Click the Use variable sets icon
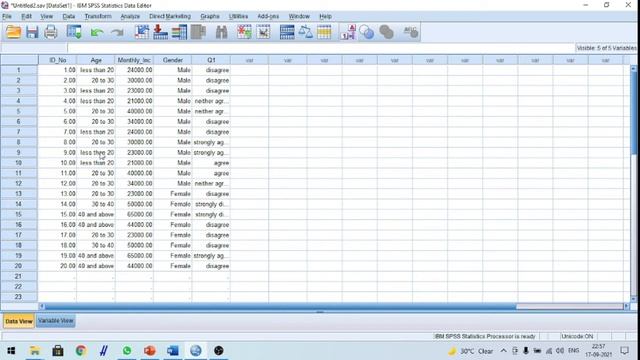 point(367,32)
